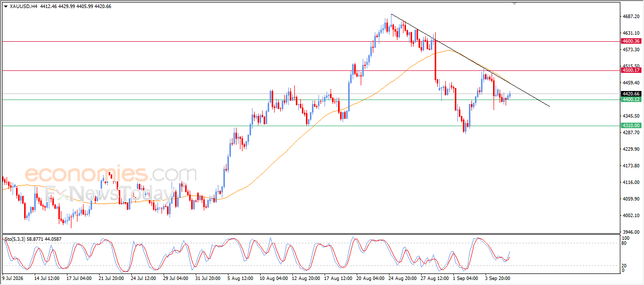
Task: Click the stochastic level 20 scale label
Action: 624,265
